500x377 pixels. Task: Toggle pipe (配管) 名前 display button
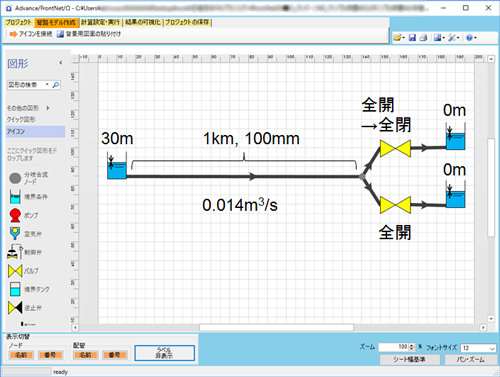(85, 355)
